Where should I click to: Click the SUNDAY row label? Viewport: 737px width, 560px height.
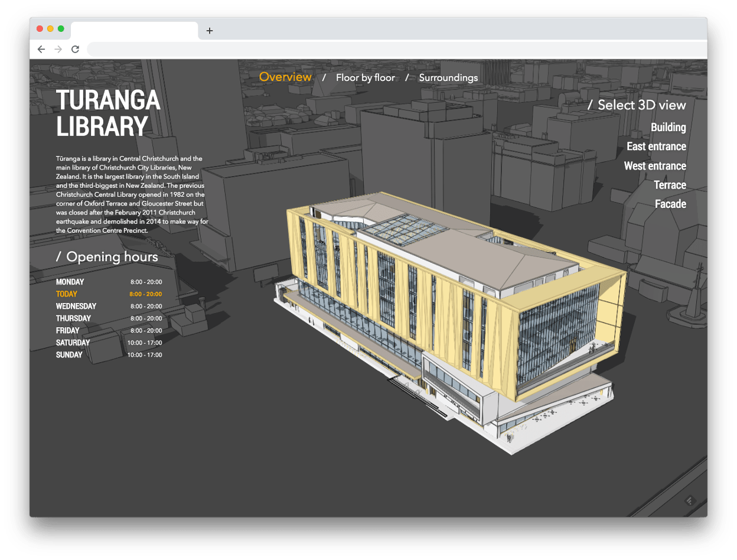click(x=70, y=355)
